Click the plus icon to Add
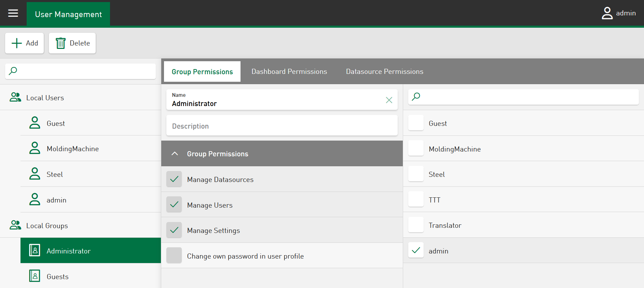The image size is (644, 288). [x=17, y=43]
